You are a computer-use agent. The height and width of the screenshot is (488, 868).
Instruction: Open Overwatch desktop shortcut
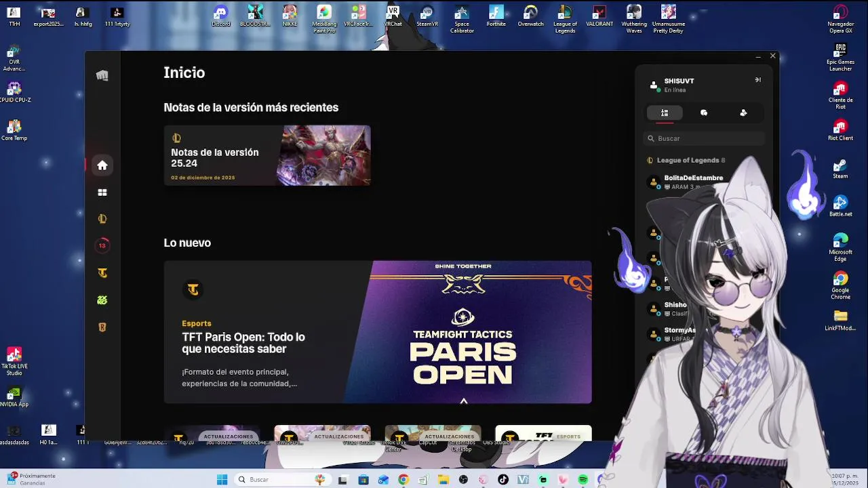530,16
